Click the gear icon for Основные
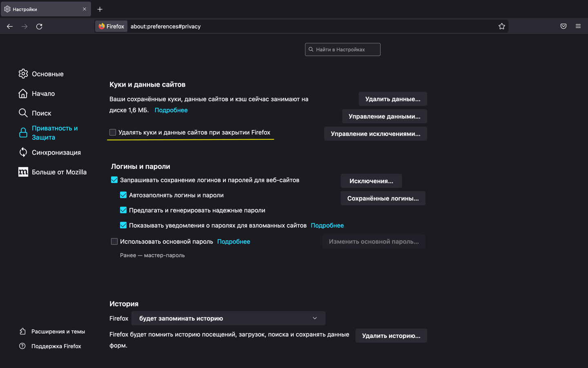The image size is (588, 368). click(x=23, y=74)
